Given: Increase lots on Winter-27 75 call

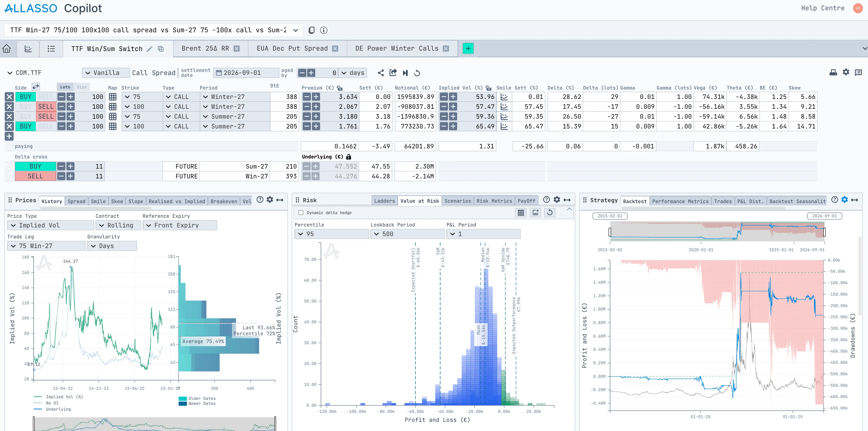Looking at the screenshot, I should tap(70, 97).
